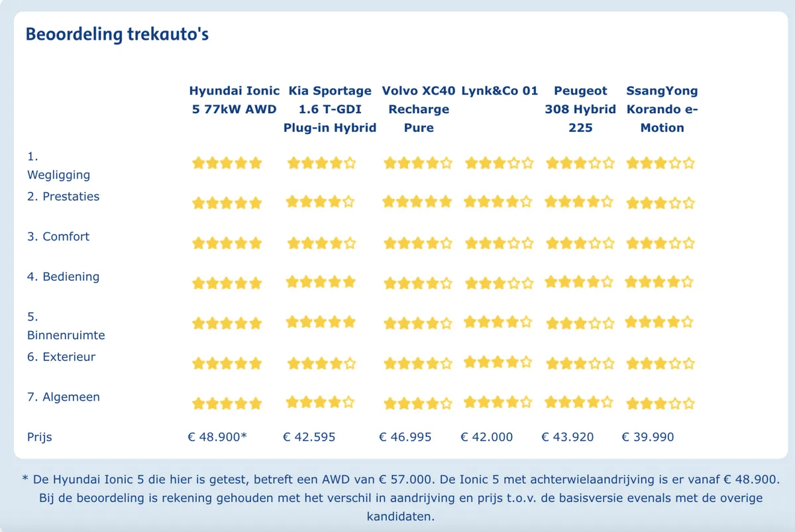Screen dimensions: 795x532
Task: Click the Hyundai Ionic 5 77kW AWD header
Action: click(x=235, y=99)
